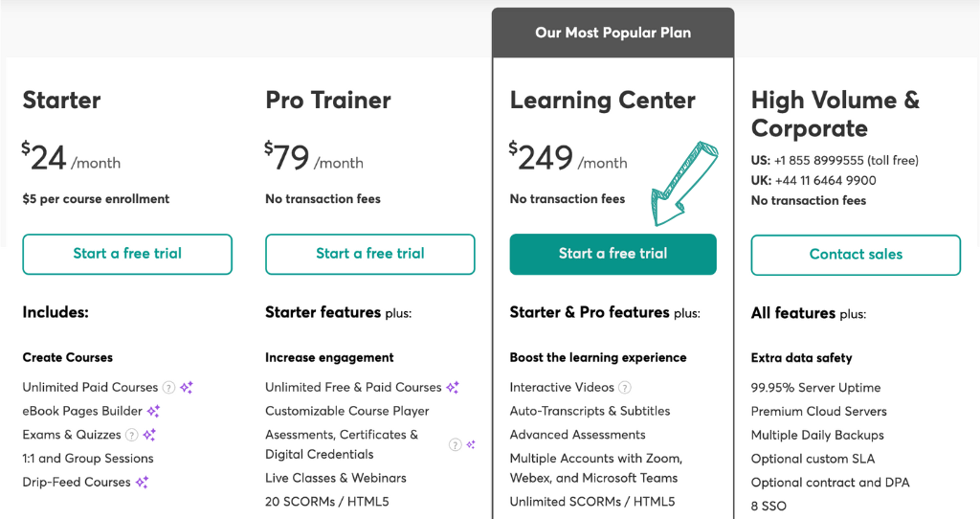The image size is (980, 519).
Task: Click sparkle icon beside Drip-Feed Courses
Action: coord(142,482)
